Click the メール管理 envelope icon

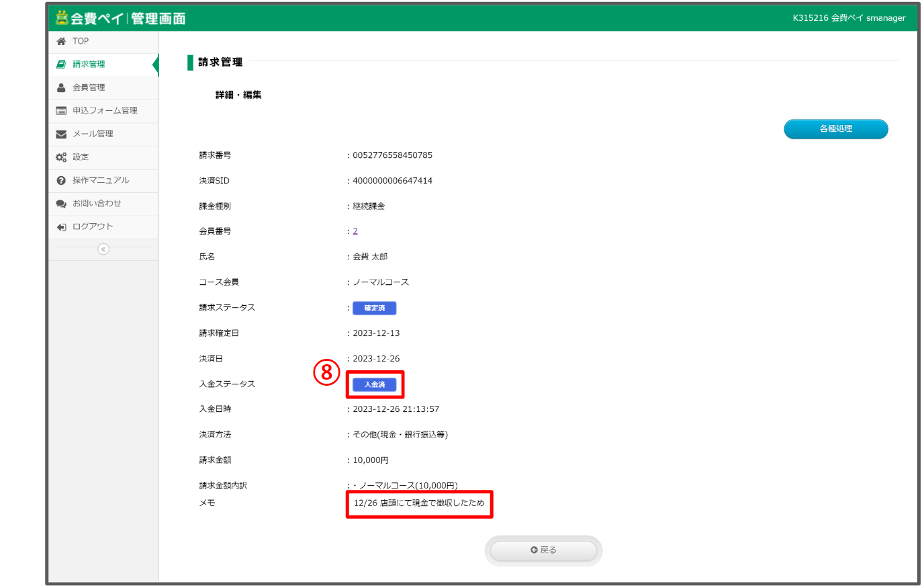(x=61, y=134)
